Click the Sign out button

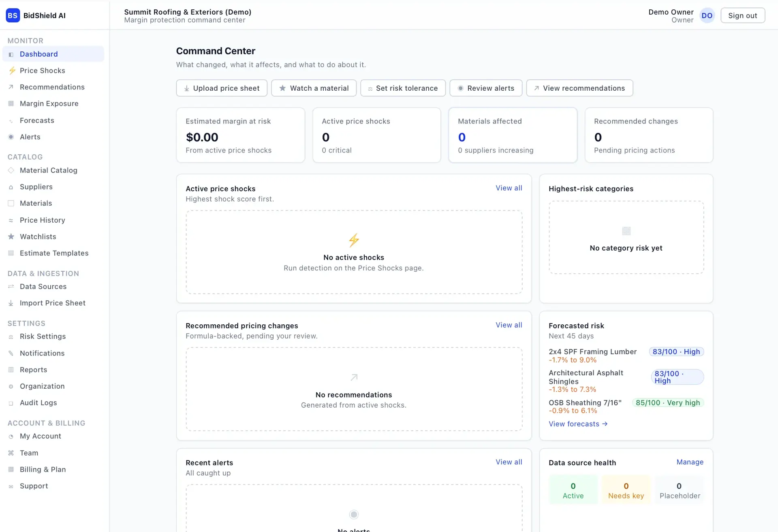[x=742, y=15]
